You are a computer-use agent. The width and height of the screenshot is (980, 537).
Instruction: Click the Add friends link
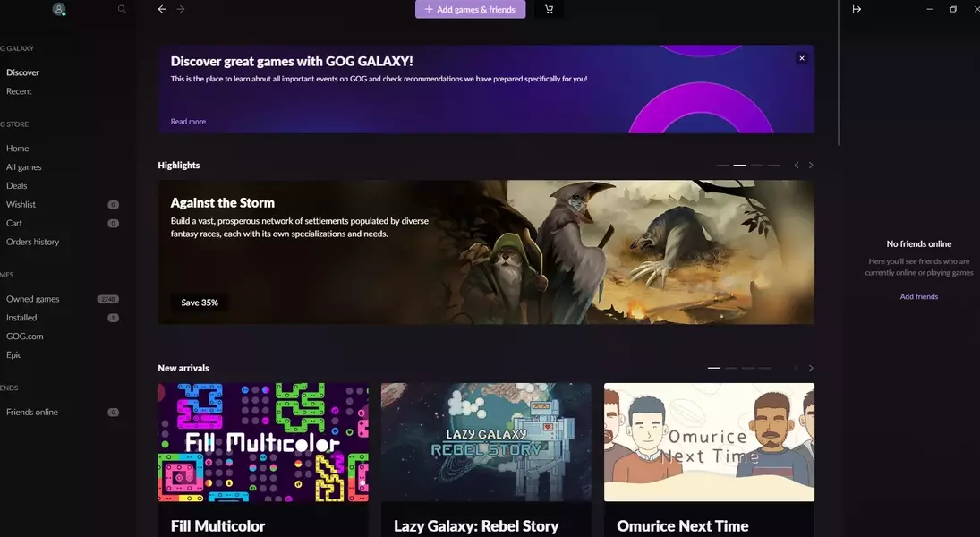pyautogui.click(x=918, y=296)
